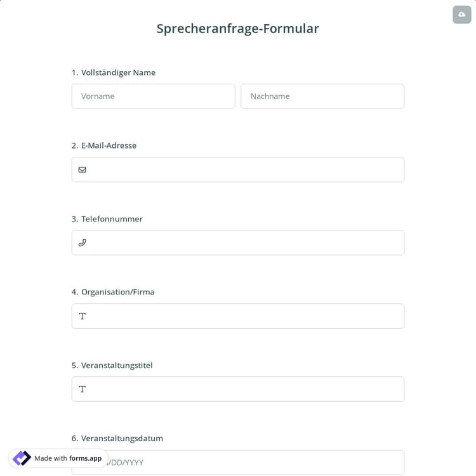Focus the Vorname input field

(153, 96)
